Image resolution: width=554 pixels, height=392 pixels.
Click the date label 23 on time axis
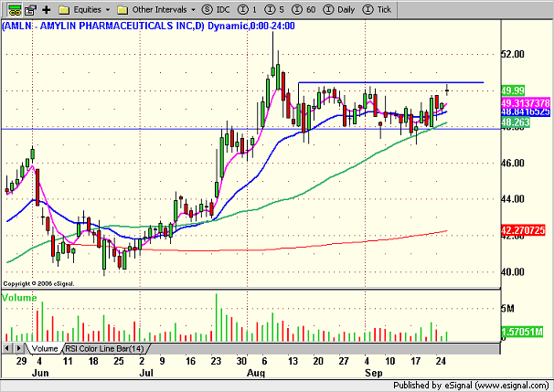216,361
